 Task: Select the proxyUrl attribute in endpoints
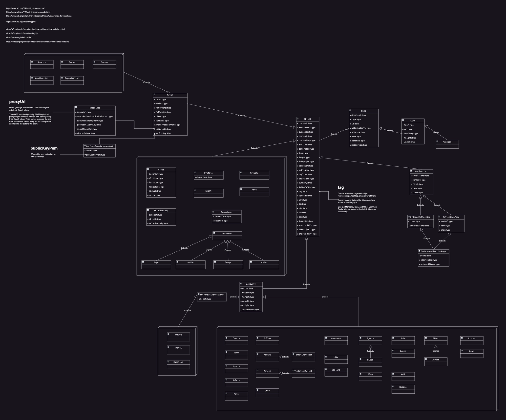tap(95, 112)
